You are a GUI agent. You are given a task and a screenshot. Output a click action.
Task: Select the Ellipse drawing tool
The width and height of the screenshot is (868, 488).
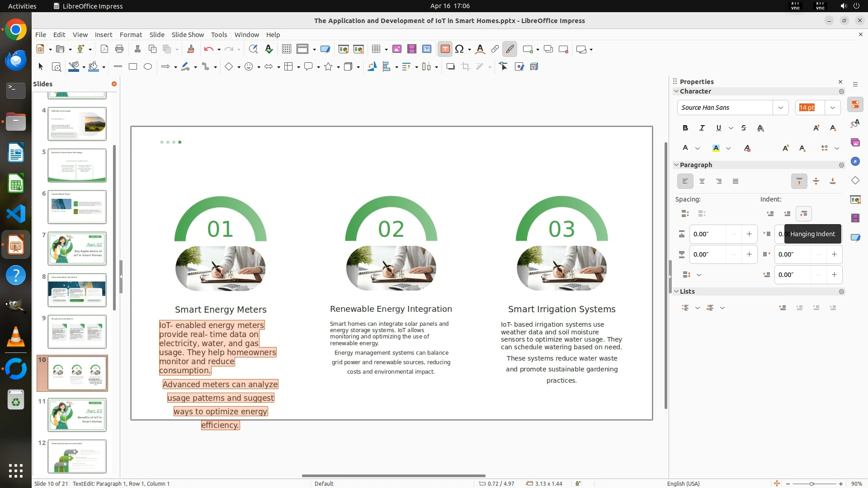[148, 67]
